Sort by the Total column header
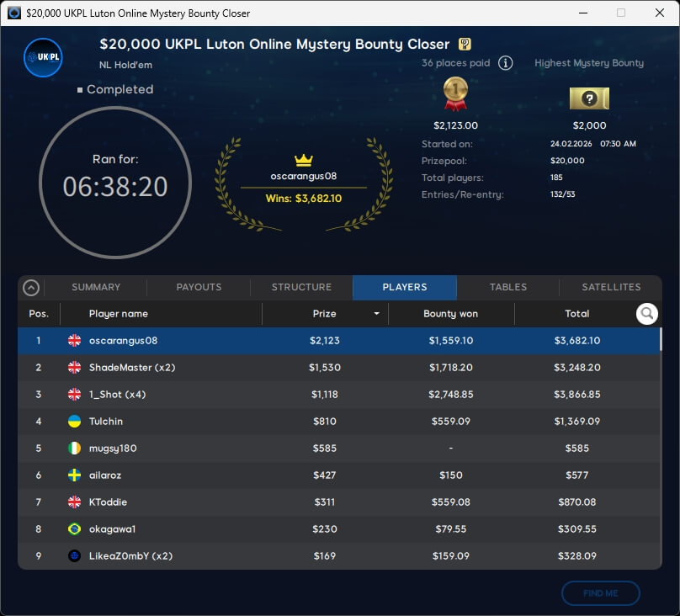 (576, 314)
